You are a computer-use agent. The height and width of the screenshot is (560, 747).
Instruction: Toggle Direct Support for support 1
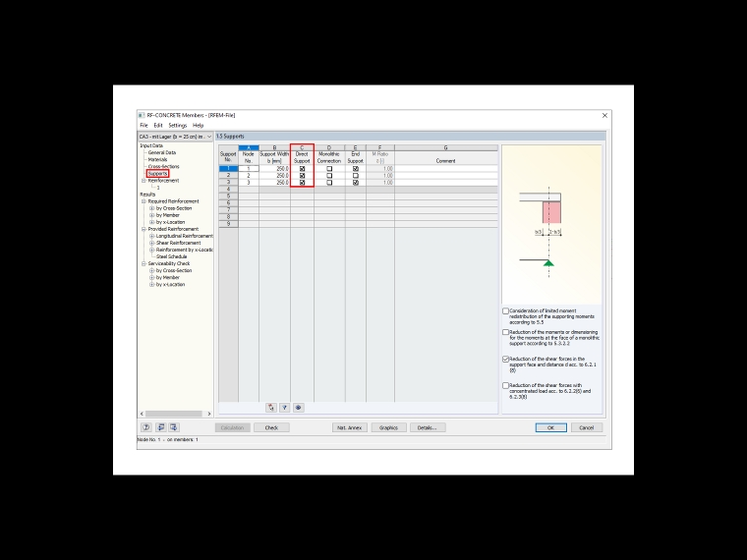tap(302, 169)
